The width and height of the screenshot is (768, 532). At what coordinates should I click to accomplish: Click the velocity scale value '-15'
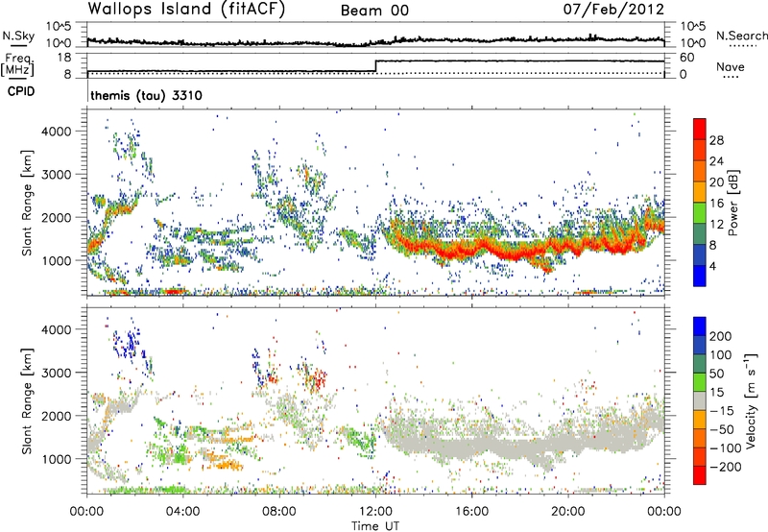(x=720, y=411)
